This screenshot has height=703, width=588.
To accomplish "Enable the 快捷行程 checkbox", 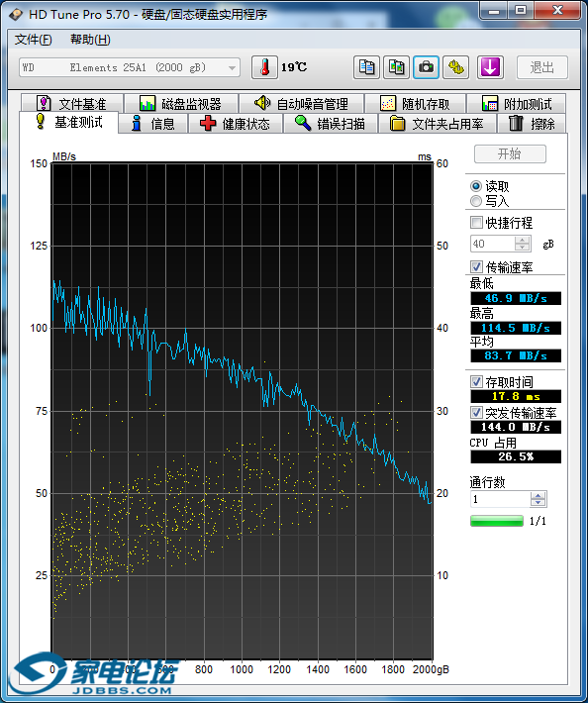I will (476, 223).
